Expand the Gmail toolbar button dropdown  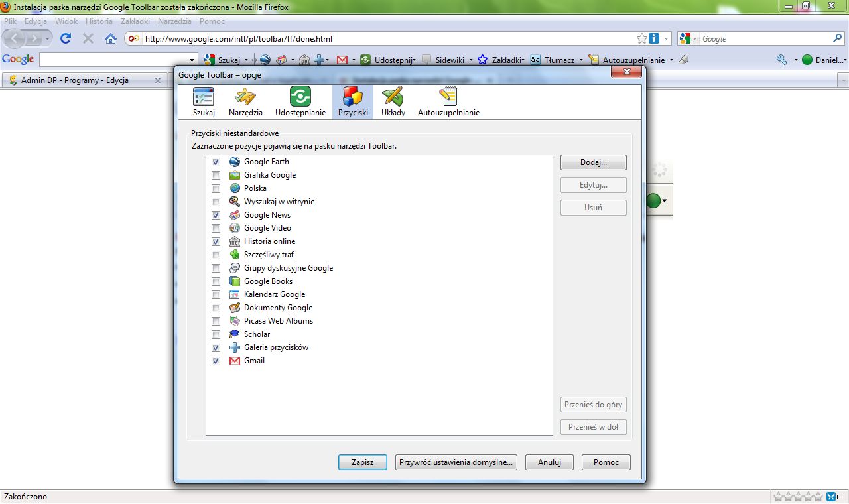pyautogui.click(x=354, y=60)
